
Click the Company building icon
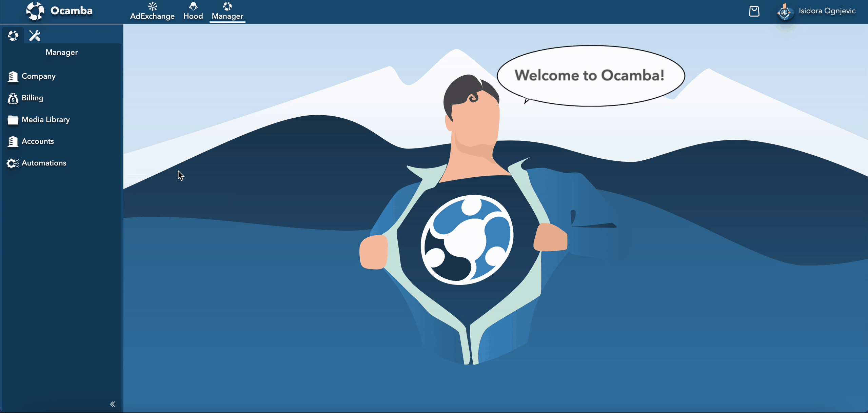click(x=13, y=77)
